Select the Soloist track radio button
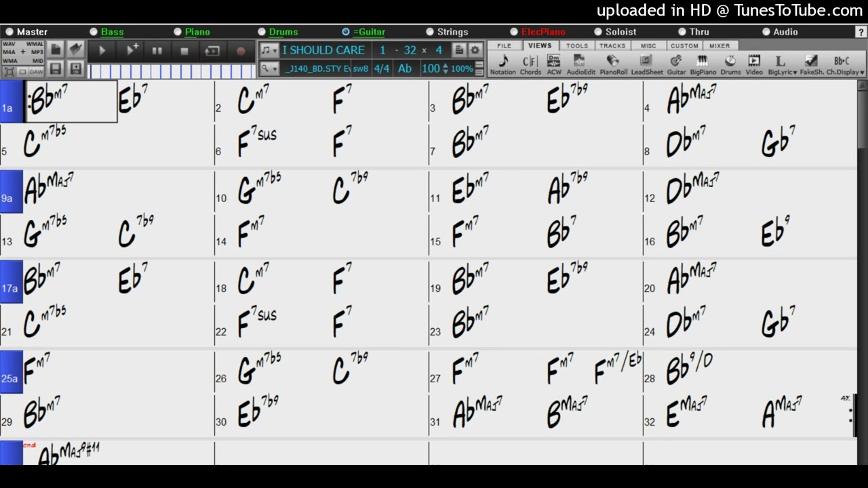Image resolution: width=868 pixels, height=488 pixels. (598, 32)
